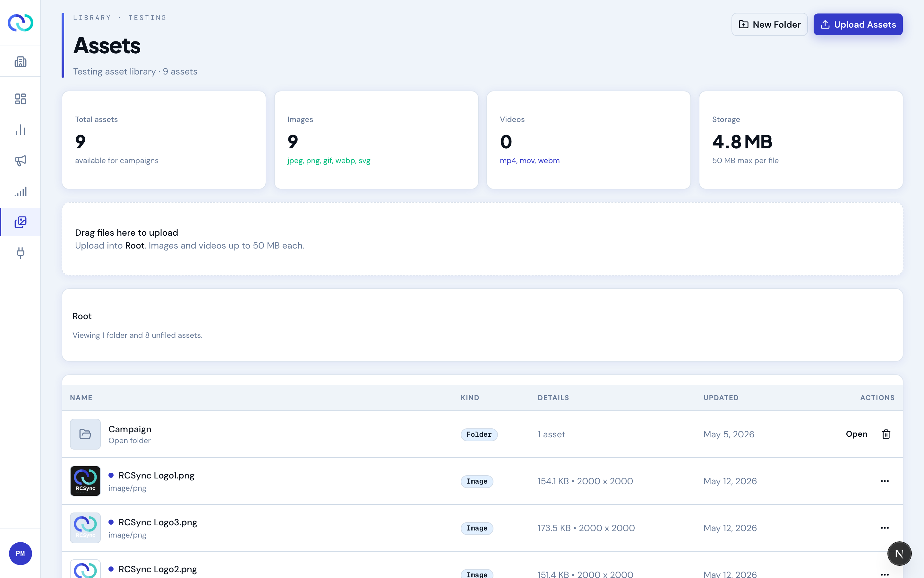
Task: Click '154.1 KB • 2000 x 2000' details
Action: [x=585, y=481]
